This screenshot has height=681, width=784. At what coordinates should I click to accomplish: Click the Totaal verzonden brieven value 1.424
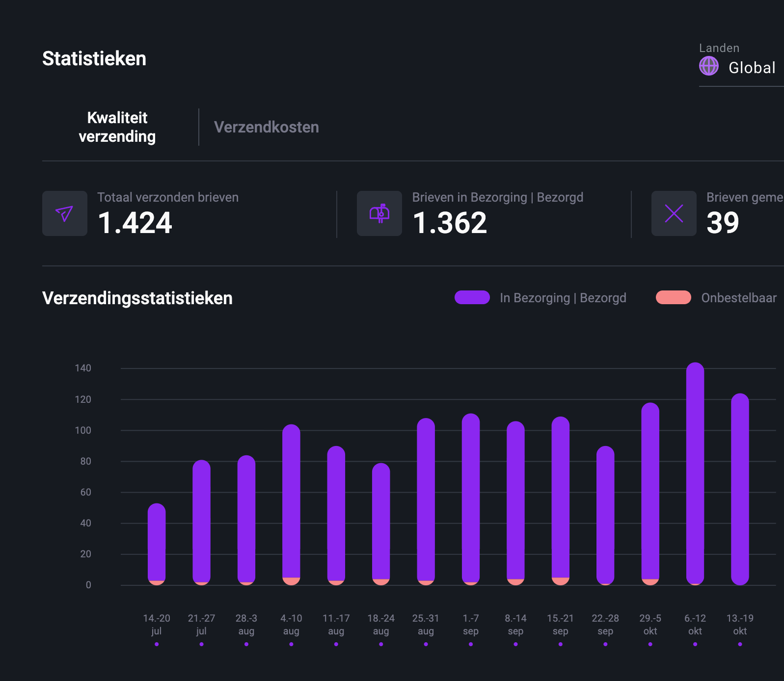click(x=135, y=223)
